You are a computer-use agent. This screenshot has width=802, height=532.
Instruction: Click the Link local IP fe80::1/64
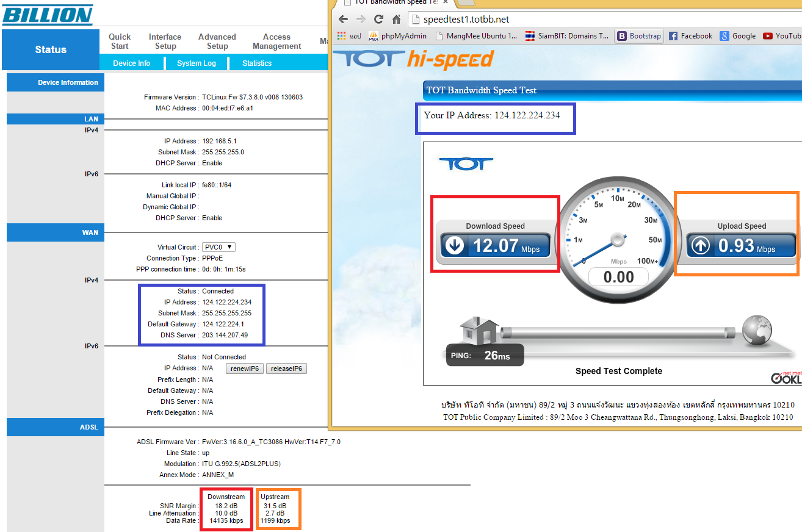click(217, 185)
